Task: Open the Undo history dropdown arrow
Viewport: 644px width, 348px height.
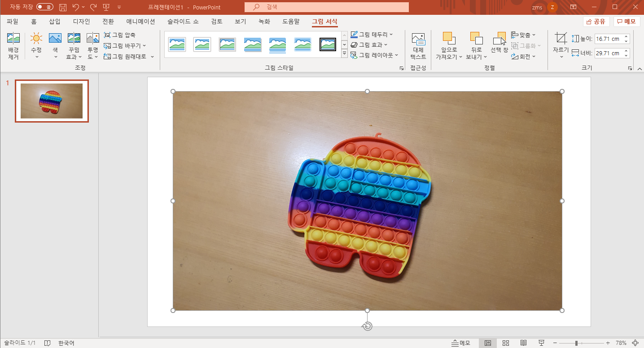Action: click(x=83, y=8)
